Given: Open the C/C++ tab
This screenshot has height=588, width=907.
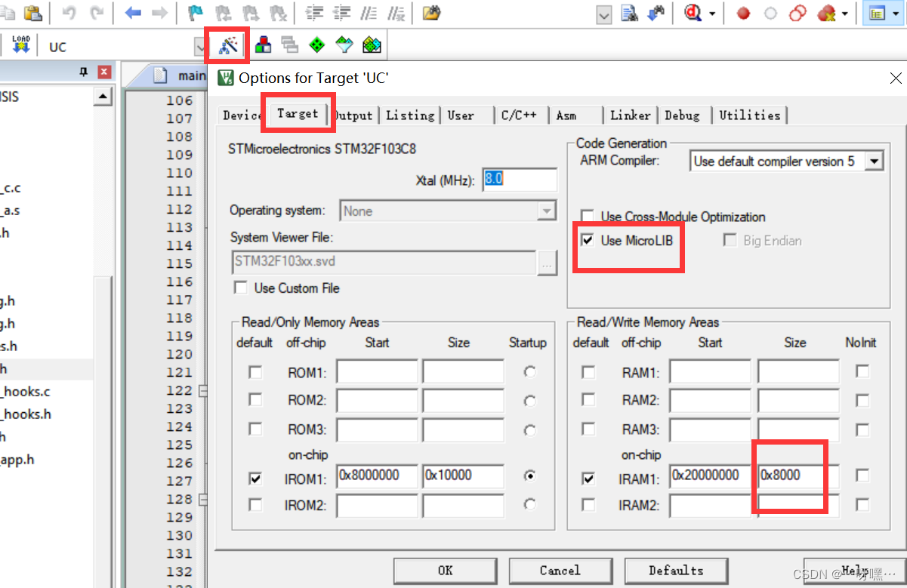Looking at the screenshot, I should tap(519, 115).
